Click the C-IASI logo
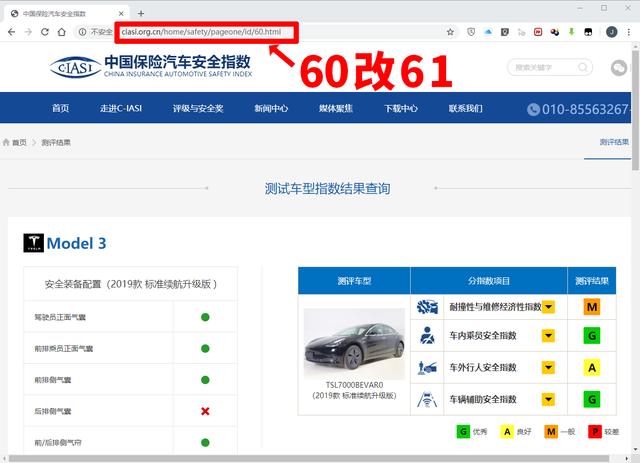This screenshot has width=640, height=463. [x=151, y=67]
